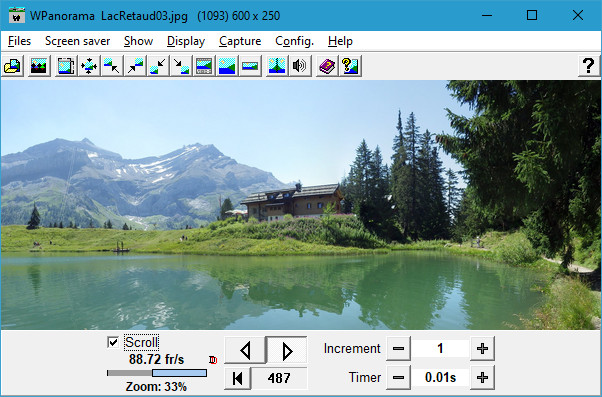
Task: Click the zoom slider bar
Action: tap(157, 373)
